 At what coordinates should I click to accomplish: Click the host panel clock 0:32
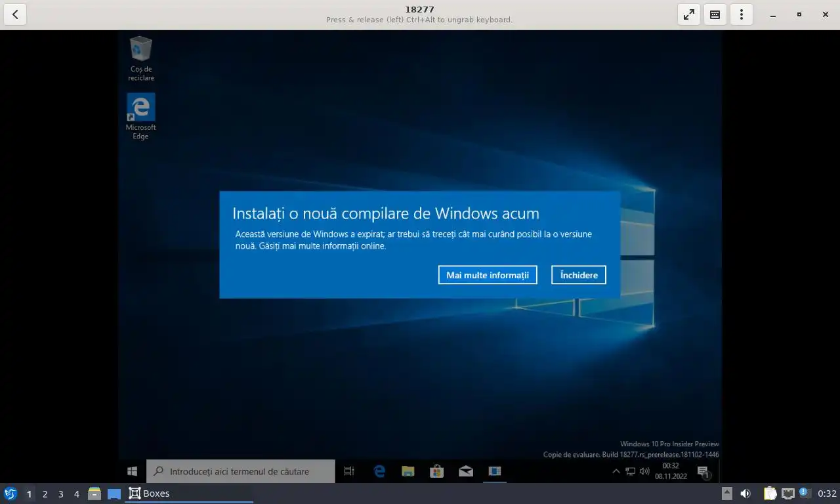(827, 493)
